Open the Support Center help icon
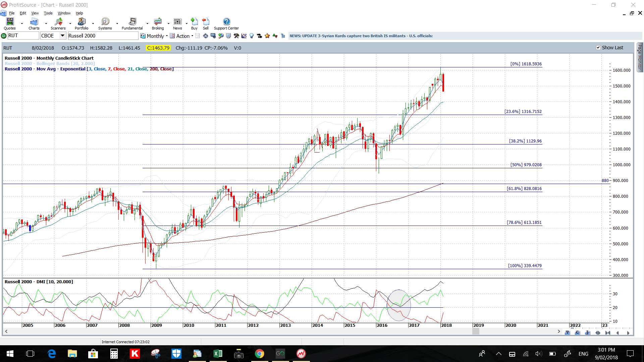Screen dimensions: 644x362 [x=226, y=24]
